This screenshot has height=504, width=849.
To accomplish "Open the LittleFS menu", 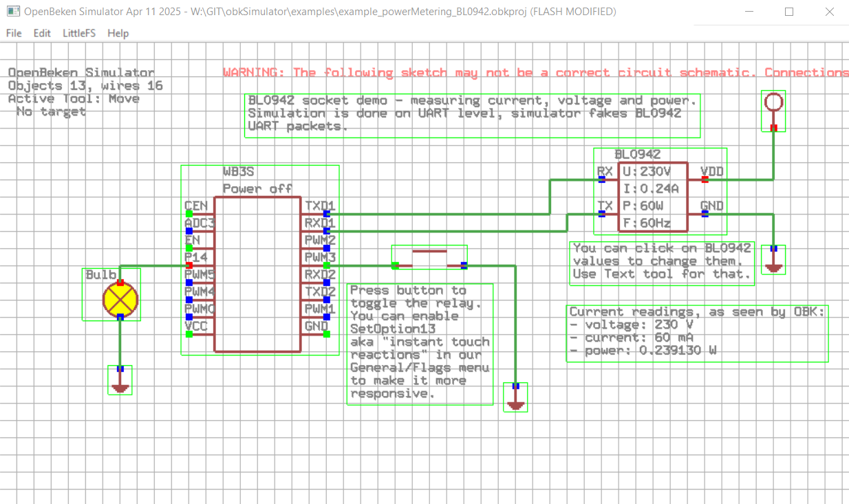I will [79, 33].
